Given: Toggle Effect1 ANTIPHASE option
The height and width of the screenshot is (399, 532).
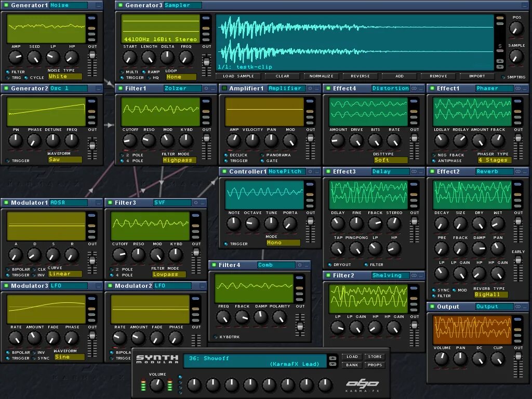Looking at the screenshot, I should coord(434,161).
